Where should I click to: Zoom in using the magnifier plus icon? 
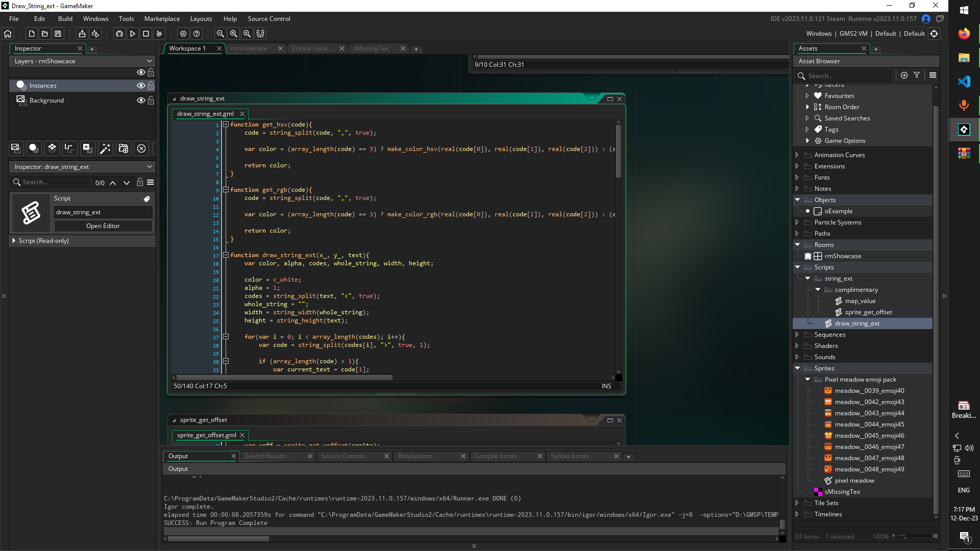248,34
